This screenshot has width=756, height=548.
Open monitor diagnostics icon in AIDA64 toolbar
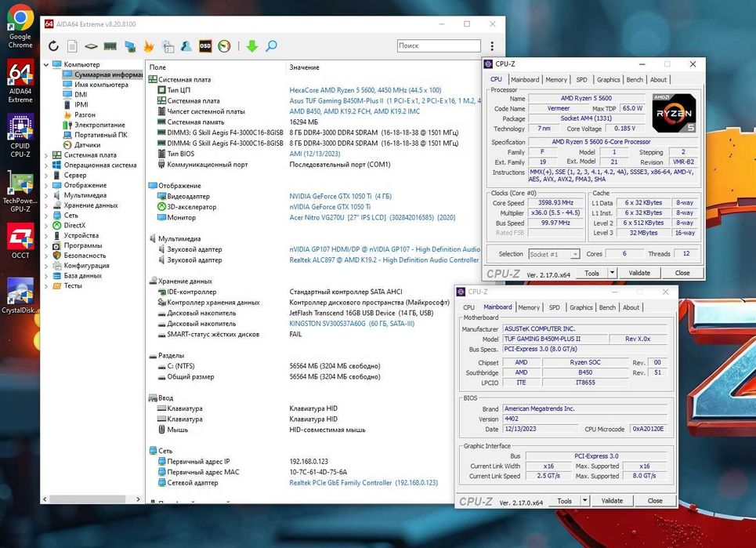tap(130, 46)
